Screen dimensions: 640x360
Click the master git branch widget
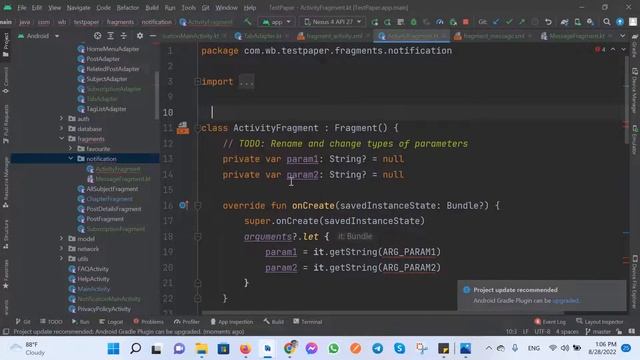pos(598,332)
